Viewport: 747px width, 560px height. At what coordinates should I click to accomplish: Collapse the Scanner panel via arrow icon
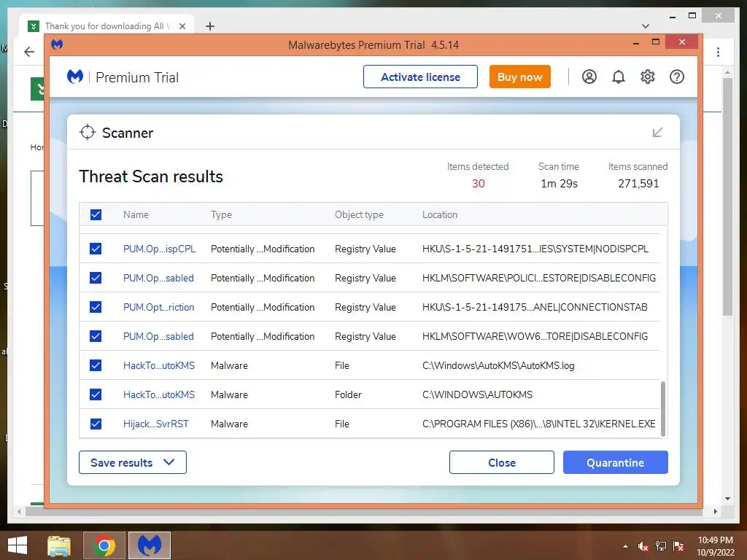[657, 133]
